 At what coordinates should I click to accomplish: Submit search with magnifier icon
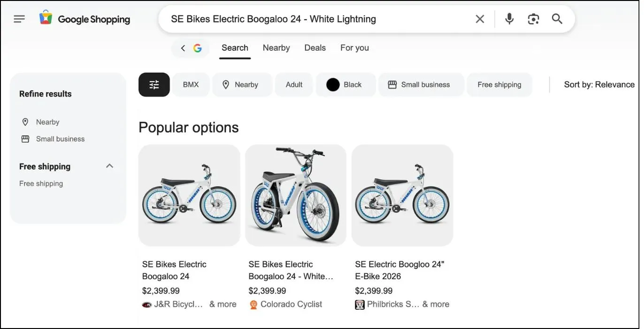pyautogui.click(x=557, y=19)
